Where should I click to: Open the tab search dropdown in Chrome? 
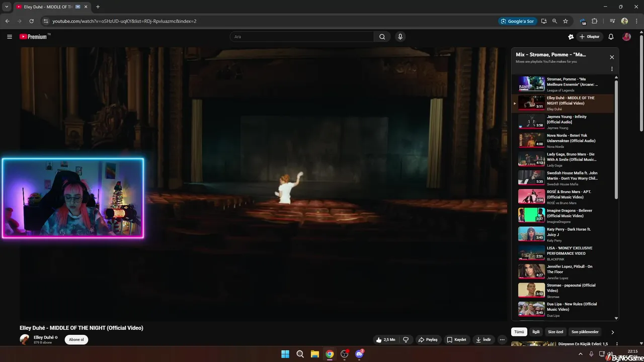click(7, 7)
